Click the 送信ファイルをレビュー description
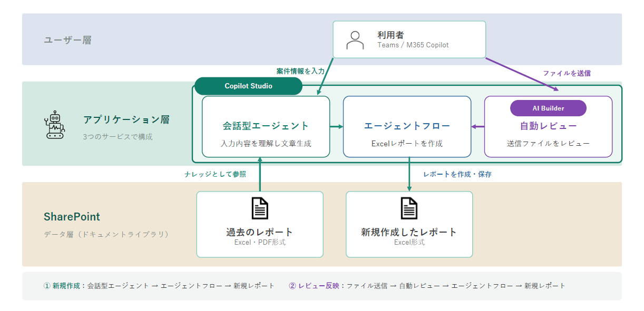This screenshot has width=644, height=311. 548,143
